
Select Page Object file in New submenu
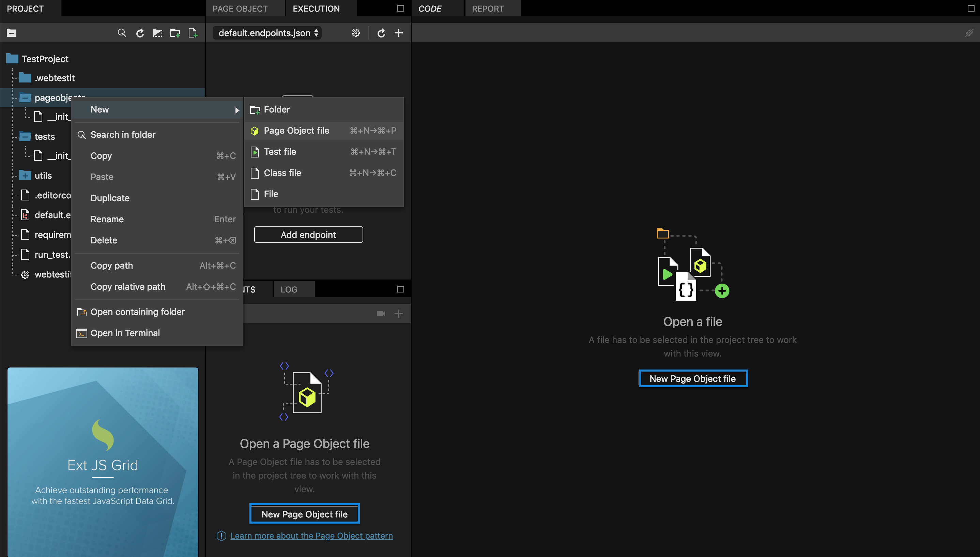(324, 131)
